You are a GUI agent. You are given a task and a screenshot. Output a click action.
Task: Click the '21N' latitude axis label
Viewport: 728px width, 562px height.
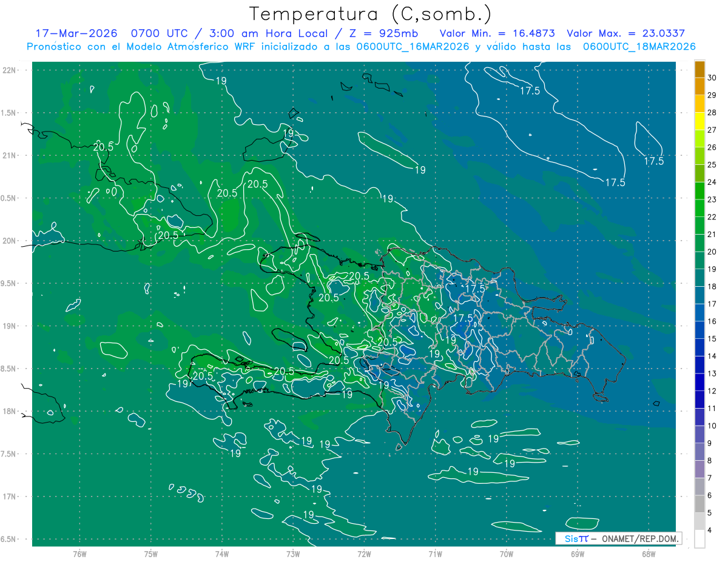point(10,155)
